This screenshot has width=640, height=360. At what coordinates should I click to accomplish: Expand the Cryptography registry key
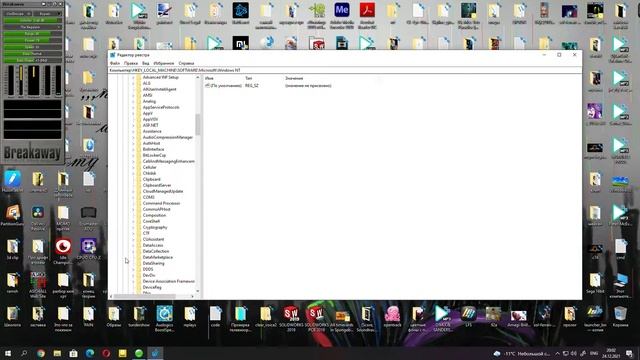[133, 227]
